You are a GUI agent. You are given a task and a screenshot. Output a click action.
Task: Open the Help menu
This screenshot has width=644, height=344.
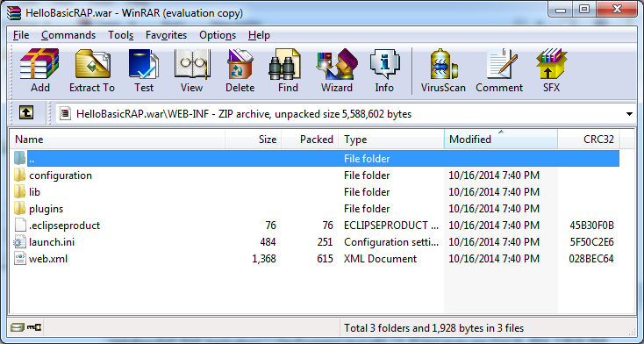259,35
